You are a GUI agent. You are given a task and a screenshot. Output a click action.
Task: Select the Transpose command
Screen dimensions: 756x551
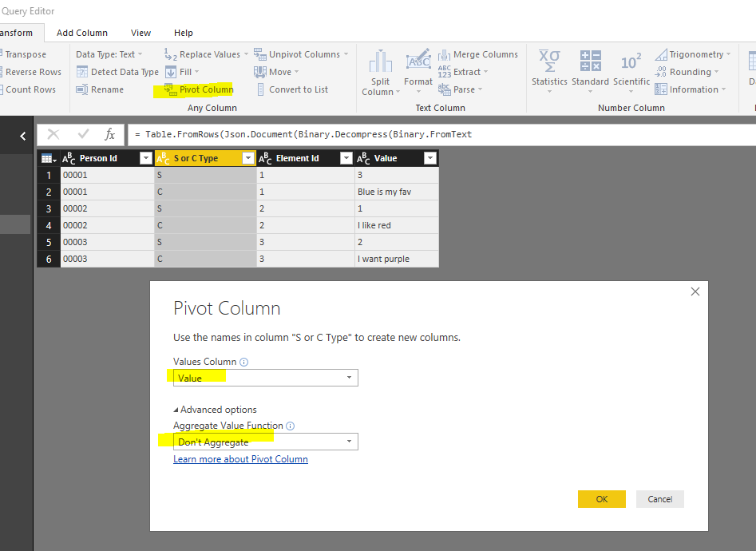[x=25, y=54]
